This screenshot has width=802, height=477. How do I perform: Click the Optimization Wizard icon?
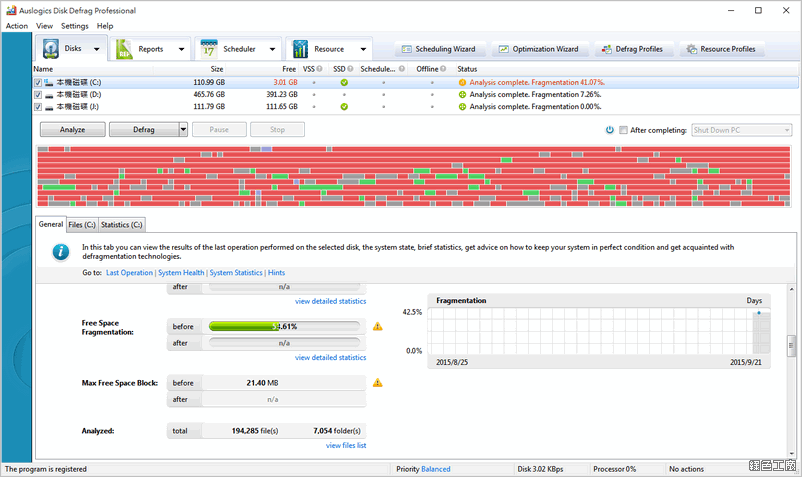tap(504, 49)
